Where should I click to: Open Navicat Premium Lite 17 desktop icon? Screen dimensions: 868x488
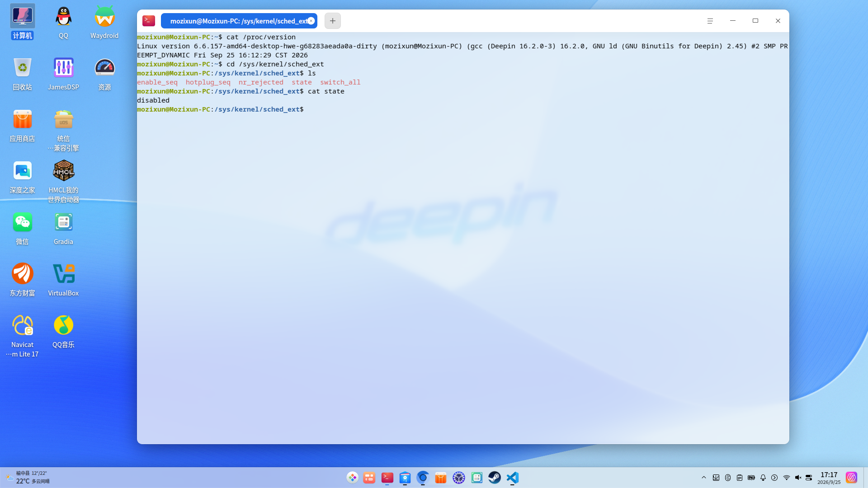pyautogui.click(x=22, y=335)
